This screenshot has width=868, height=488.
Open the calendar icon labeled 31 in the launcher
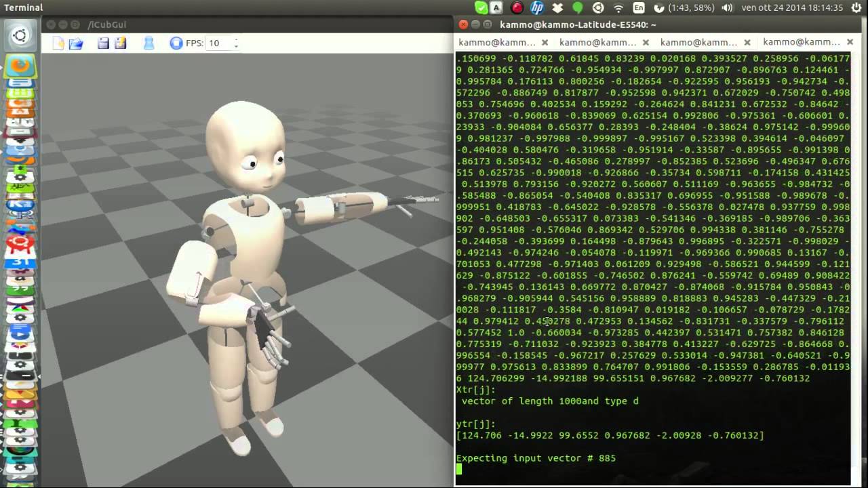pos(20,263)
